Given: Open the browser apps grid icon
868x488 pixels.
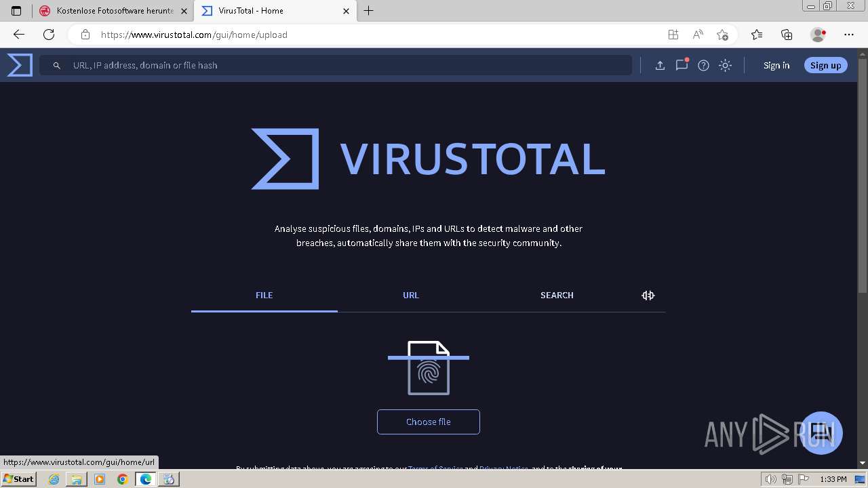Looking at the screenshot, I should (673, 35).
